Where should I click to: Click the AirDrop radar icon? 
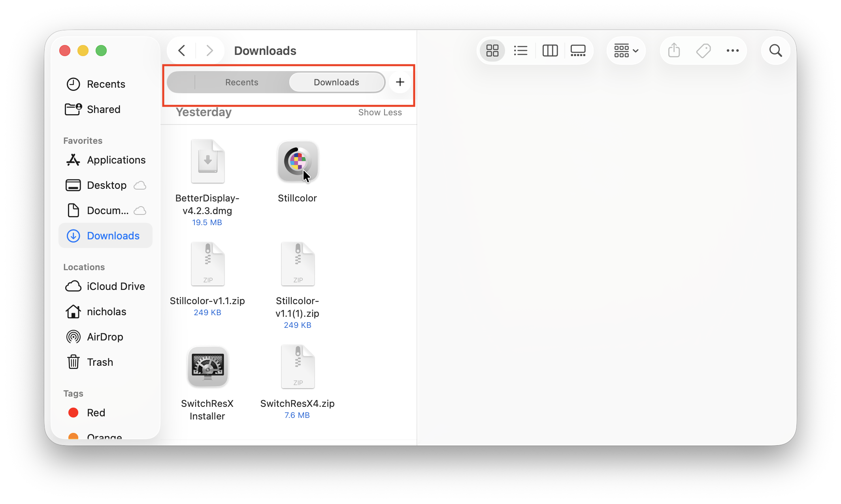coord(73,337)
